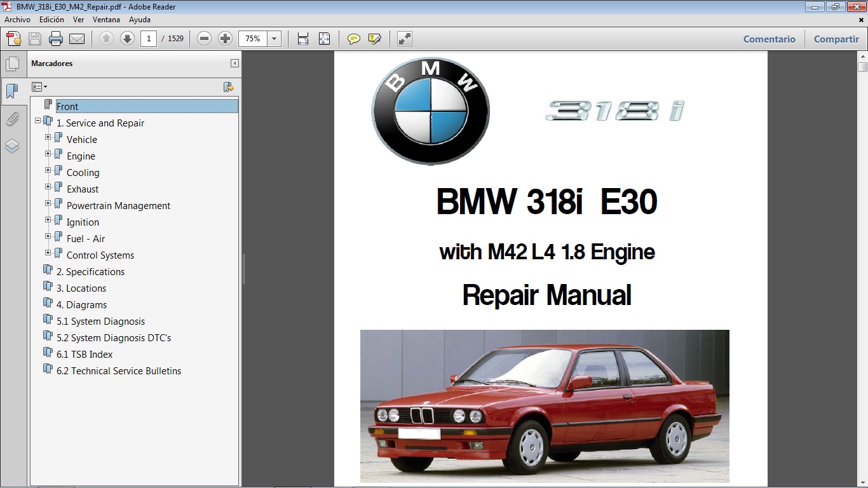
Task: Click the Create PDF toolbar icon
Action: pos(13,38)
